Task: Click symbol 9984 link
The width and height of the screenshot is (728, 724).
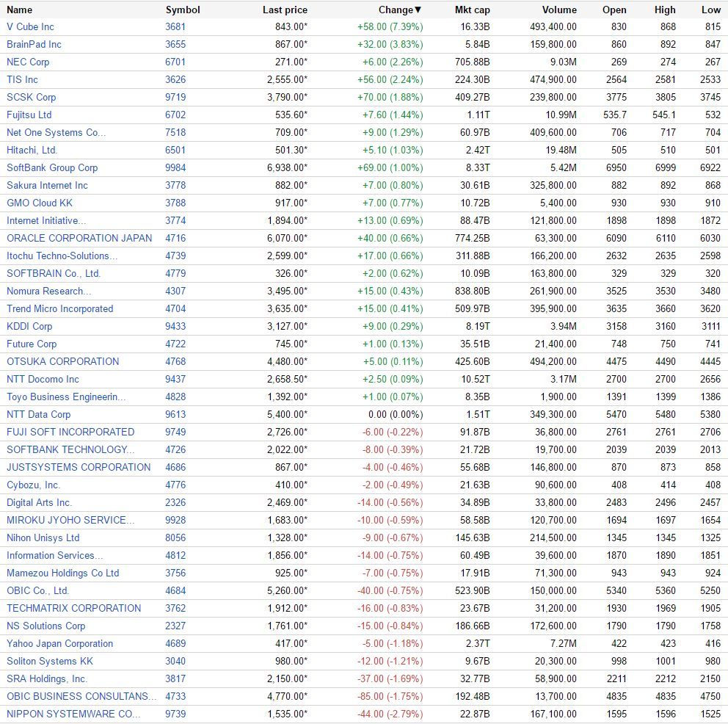Action: click(175, 168)
